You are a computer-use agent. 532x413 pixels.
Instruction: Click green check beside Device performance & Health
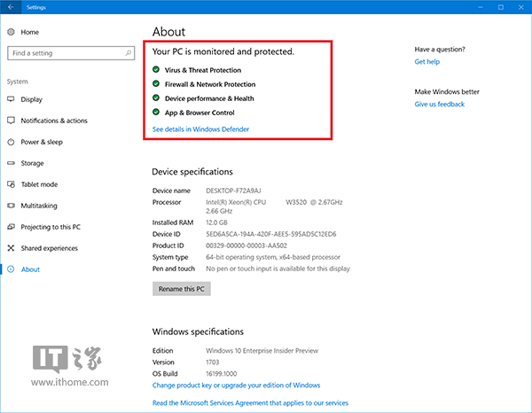[x=156, y=98]
